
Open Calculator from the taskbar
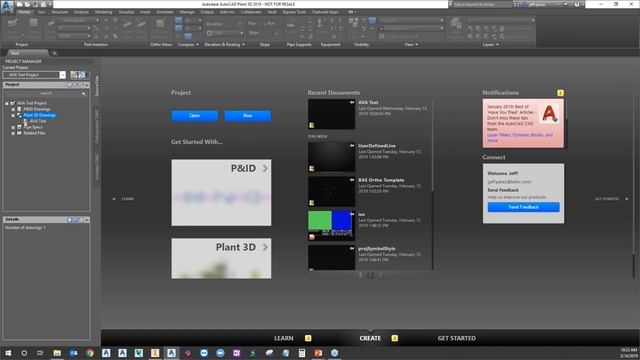click(302, 353)
